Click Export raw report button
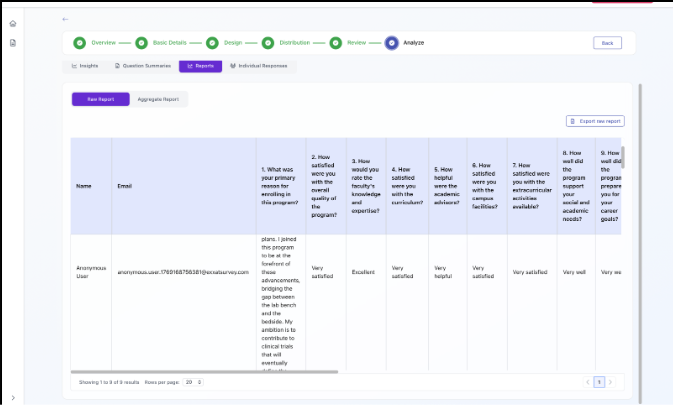The width and height of the screenshot is (673, 405). [x=595, y=121]
